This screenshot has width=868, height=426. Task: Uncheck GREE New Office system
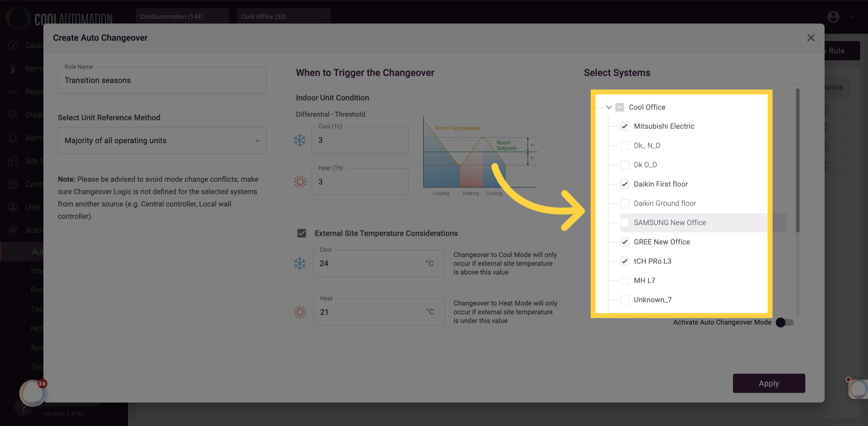click(624, 242)
